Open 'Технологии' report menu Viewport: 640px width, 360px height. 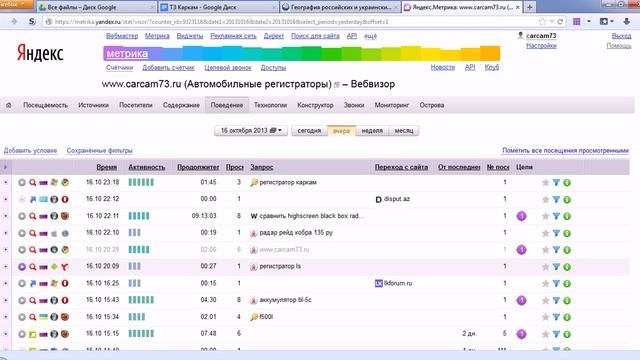point(270,105)
